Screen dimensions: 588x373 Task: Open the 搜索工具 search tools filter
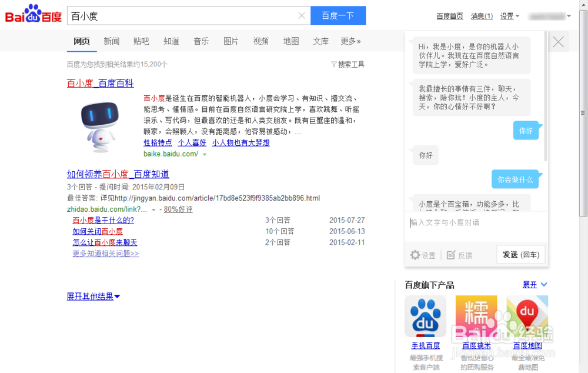(348, 64)
